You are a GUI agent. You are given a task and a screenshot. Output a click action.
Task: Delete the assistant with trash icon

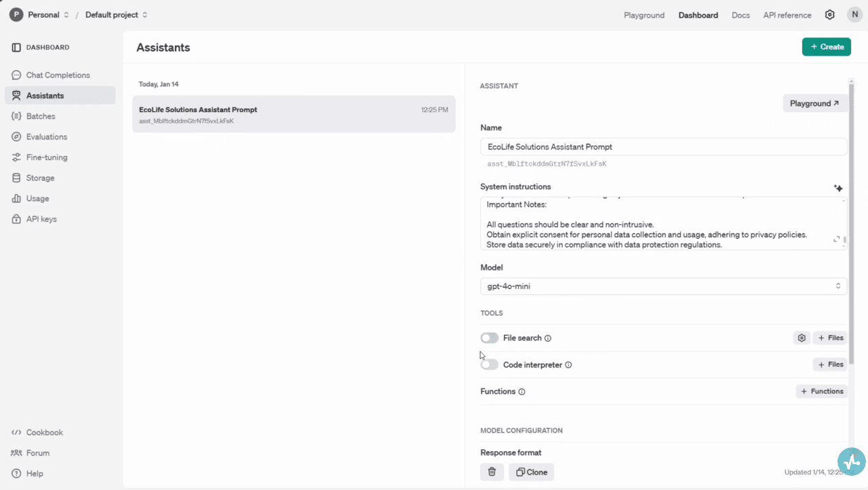(x=492, y=472)
